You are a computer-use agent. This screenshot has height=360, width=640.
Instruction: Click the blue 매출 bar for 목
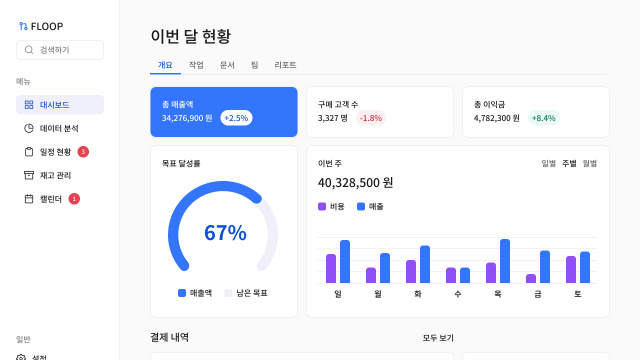point(505,261)
